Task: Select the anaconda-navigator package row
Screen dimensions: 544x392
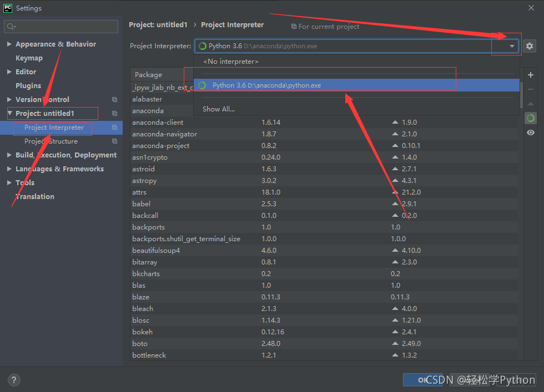Action: pos(324,134)
